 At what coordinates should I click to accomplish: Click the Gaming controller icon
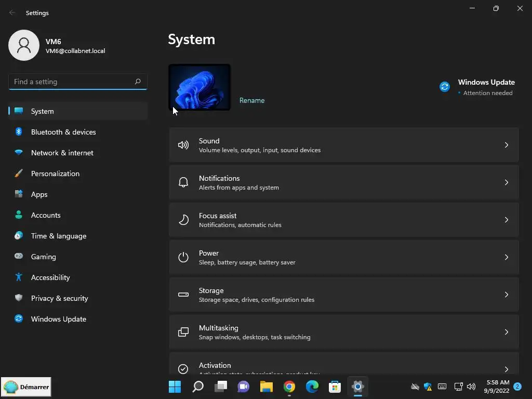pyautogui.click(x=19, y=256)
